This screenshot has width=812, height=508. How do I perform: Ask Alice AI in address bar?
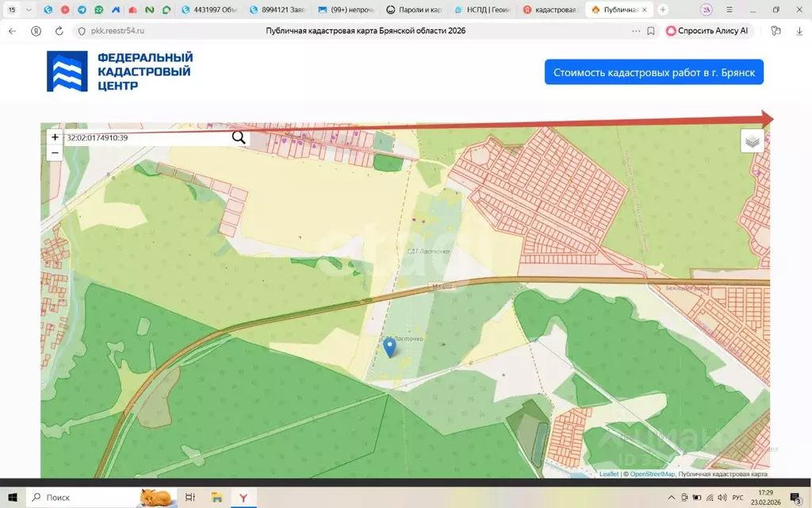[x=707, y=31]
